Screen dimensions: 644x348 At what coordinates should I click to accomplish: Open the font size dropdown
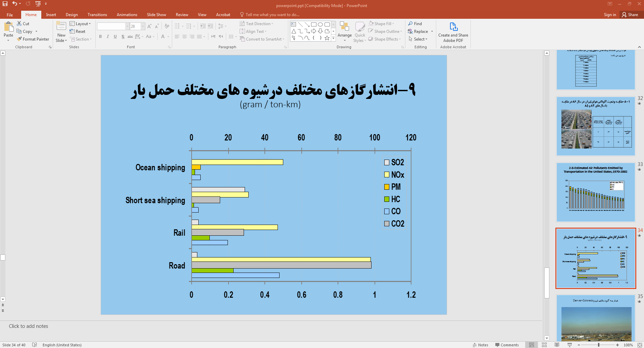pyautogui.click(x=143, y=26)
